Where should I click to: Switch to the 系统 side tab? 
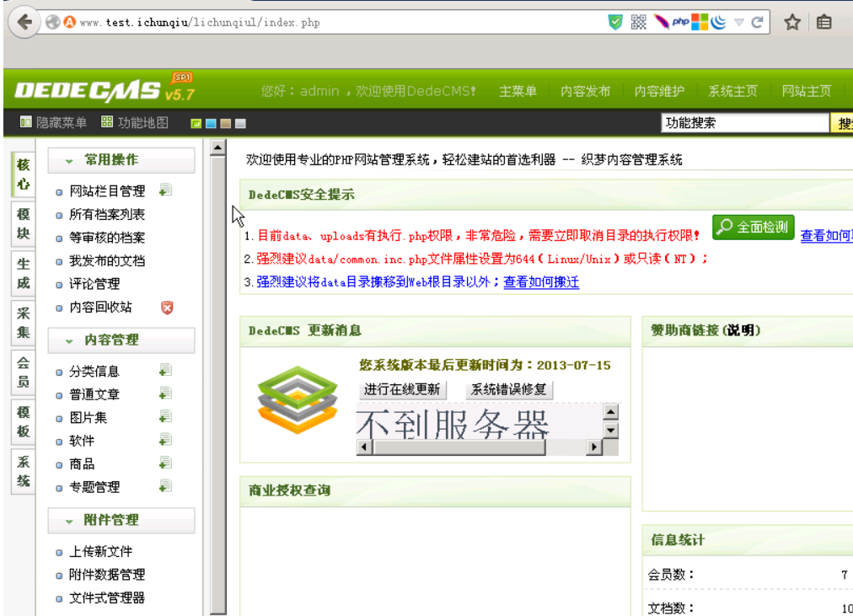coord(23,471)
